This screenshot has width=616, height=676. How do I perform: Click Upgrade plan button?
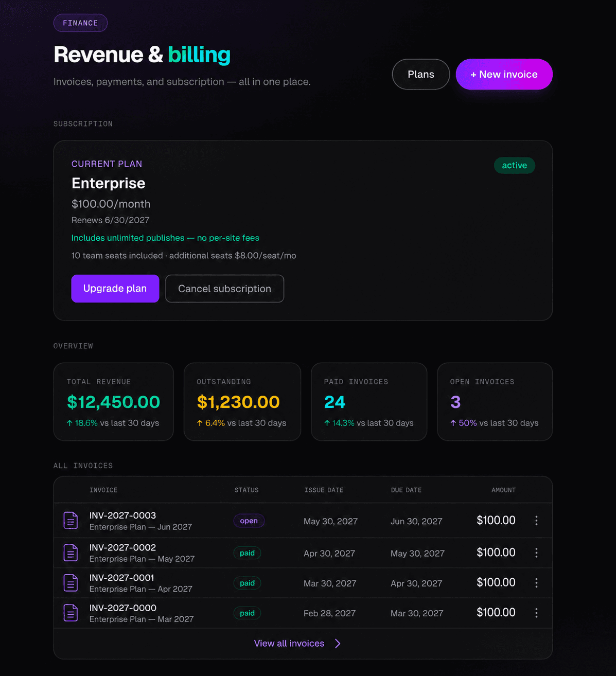115,289
